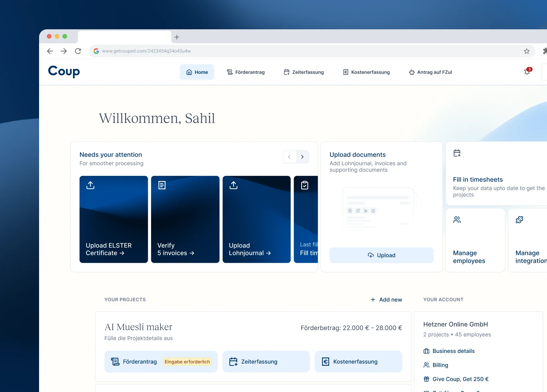Click the Needs your attention heading

coord(111,155)
